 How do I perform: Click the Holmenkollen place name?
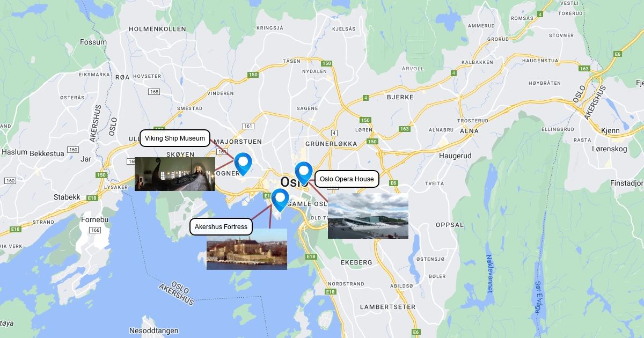click(157, 29)
